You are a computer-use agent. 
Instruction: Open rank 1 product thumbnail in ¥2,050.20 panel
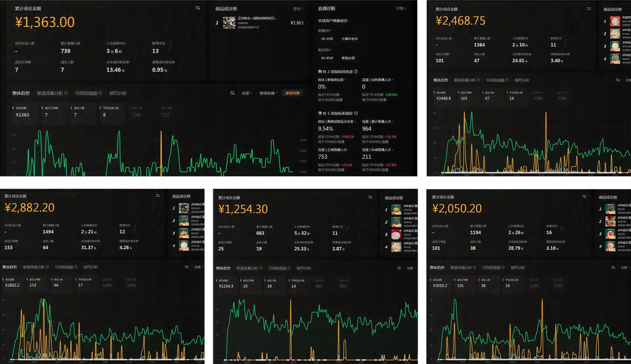point(611,209)
